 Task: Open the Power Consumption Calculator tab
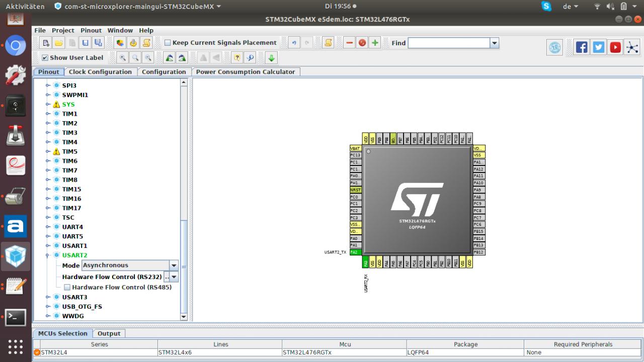coord(246,72)
